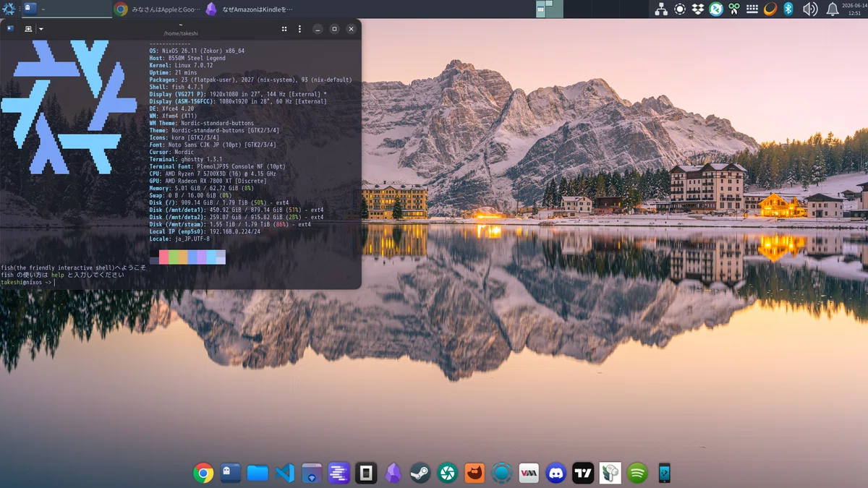The image size is (868, 488).
Task: Open the teal camera-shutter app in the dock
Action: [x=448, y=473]
